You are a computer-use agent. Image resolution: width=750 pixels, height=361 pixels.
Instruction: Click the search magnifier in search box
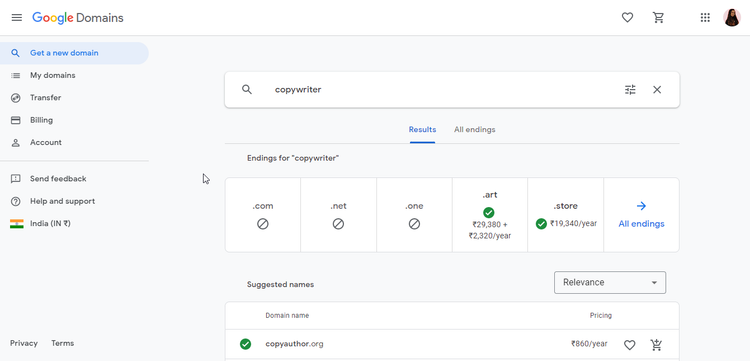coord(247,89)
